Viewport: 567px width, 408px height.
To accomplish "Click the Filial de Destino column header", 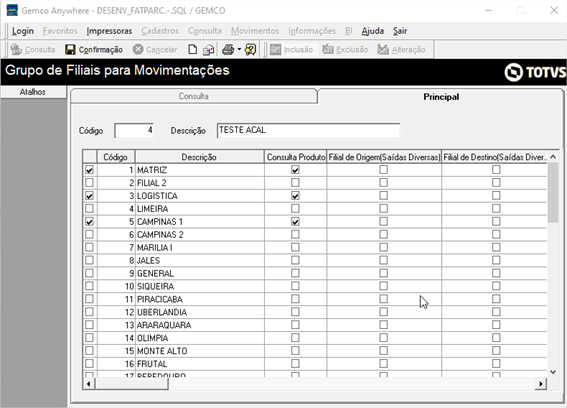I will click(x=494, y=157).
